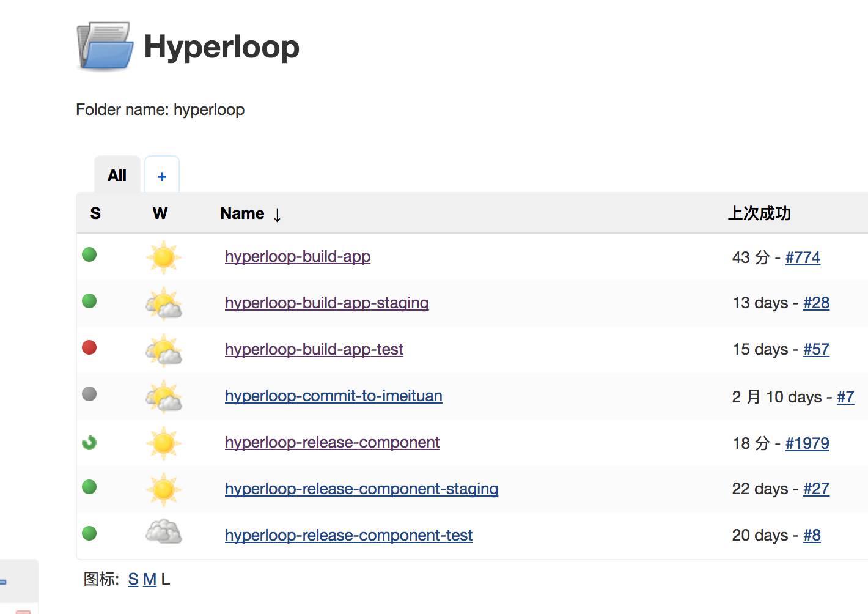The width and height of the screenshot is (868, 614).
Task: Click cloudy weather icon for hyperloop-release-component-test
Action: pyautogui.click(x=164, y=532)
